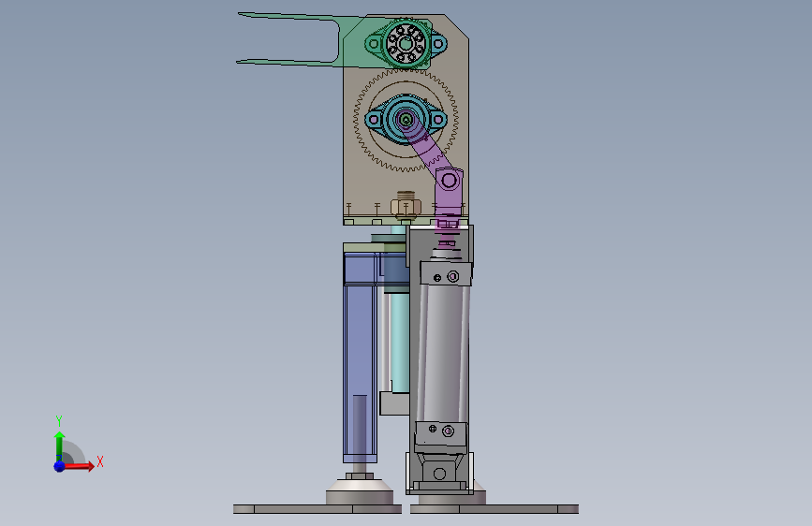Select the purple clevis pin joint
The image size is (812, 526).
[x=449, y=181]
